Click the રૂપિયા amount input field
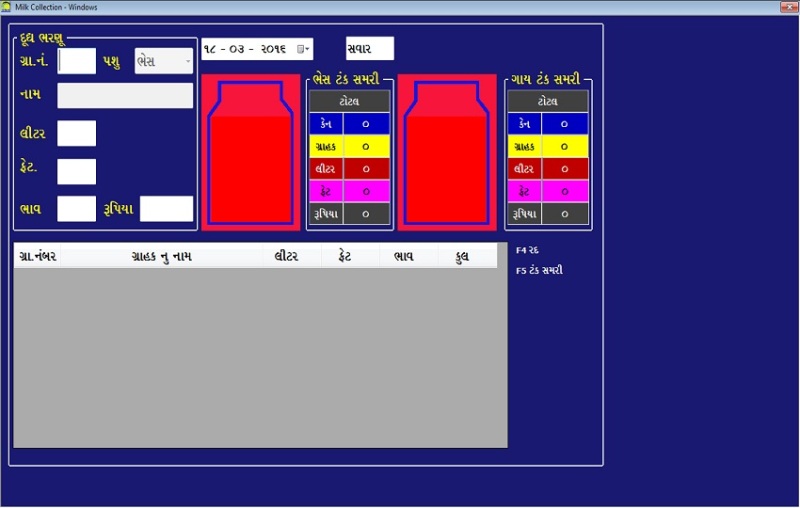This screenshot has width=800, height=508. (x=166, y=209)
